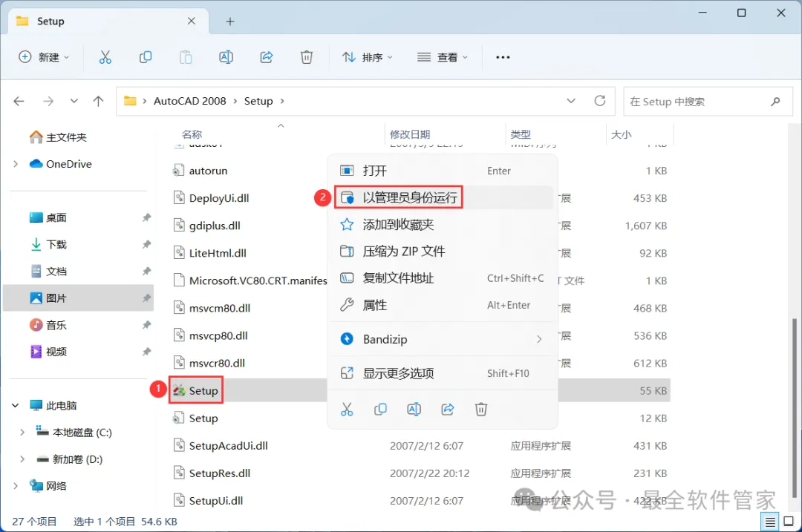Go up one folder level

98,101
